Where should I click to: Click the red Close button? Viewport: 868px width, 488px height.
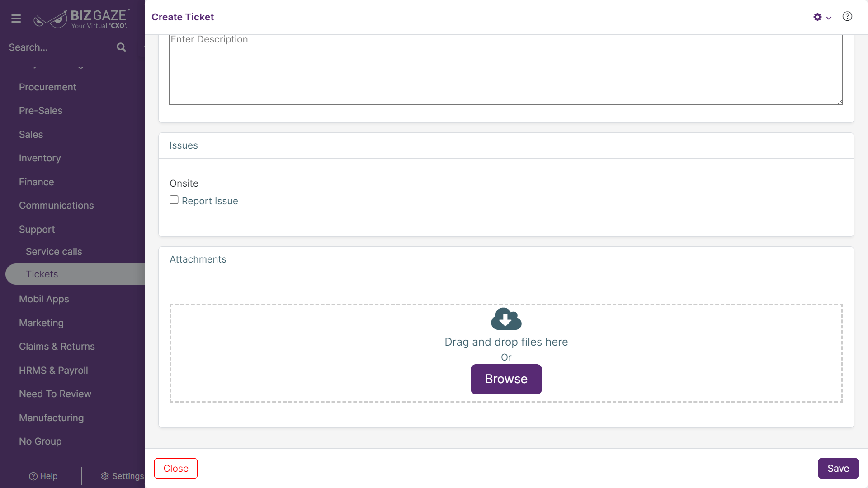point(176,468)
